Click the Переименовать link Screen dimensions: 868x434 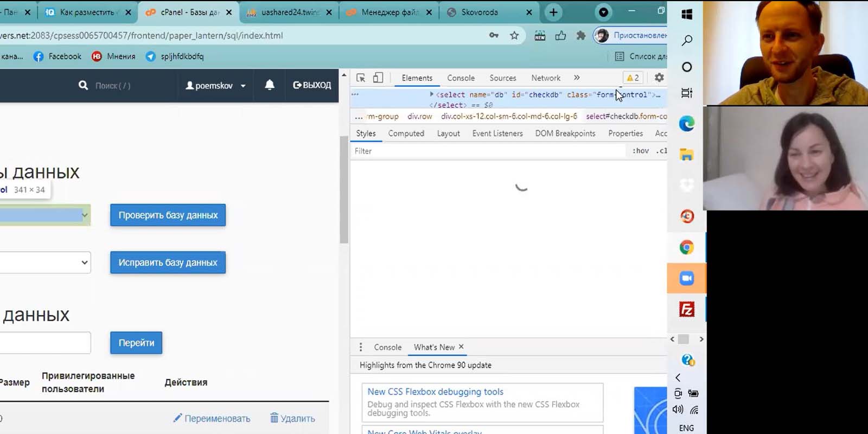(x=212, y=418)
